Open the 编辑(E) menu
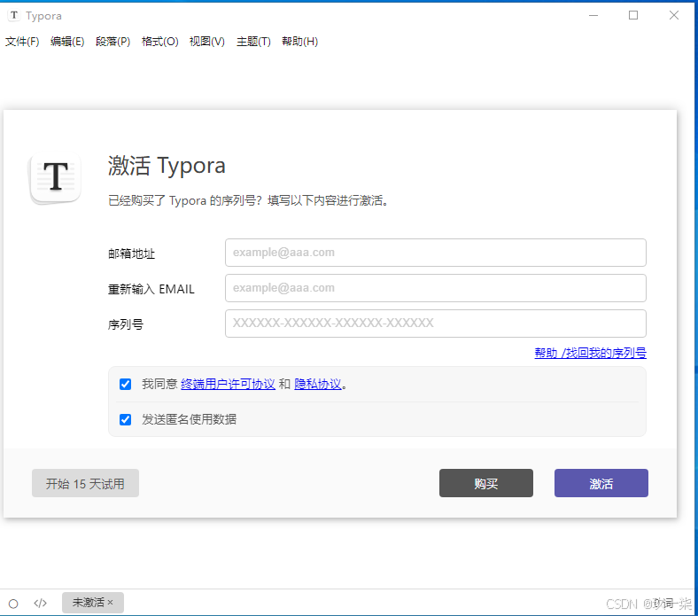 click(67, 42)
